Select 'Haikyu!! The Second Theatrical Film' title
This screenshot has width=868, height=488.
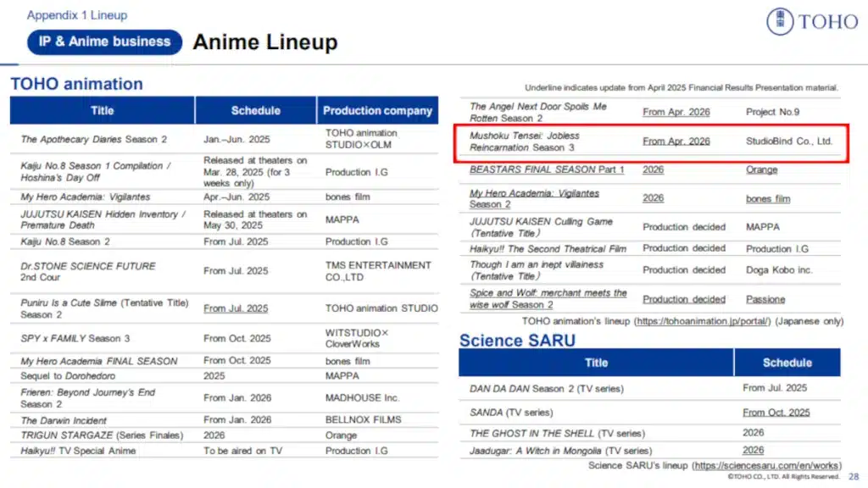[x=548, y=249]
